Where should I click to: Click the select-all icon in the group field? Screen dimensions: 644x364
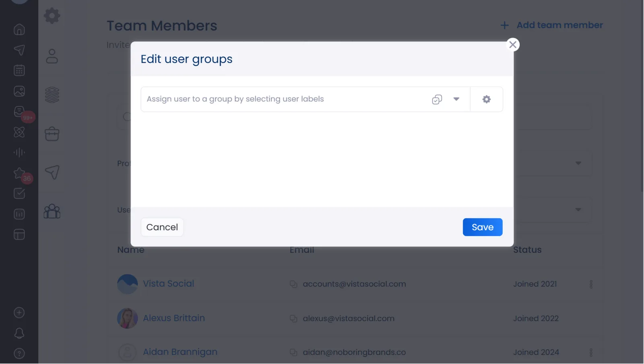[437, 99]
